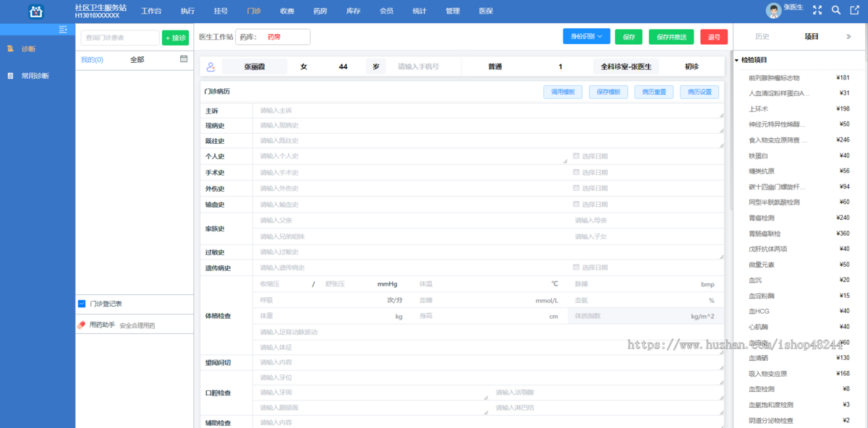The width and height of the screenshot is (868, 428).
Task: Open 会员 menu
Action: [x=387, y=11]
